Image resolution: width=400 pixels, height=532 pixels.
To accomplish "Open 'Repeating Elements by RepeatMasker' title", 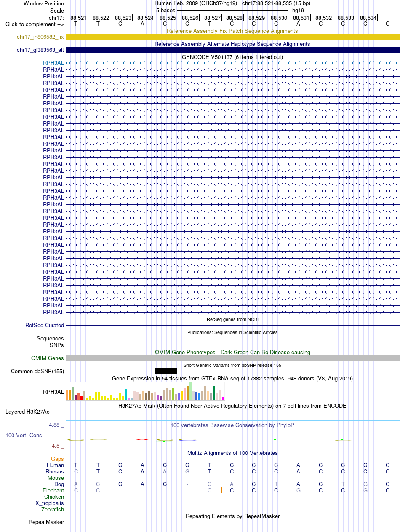I will [232, 516].
